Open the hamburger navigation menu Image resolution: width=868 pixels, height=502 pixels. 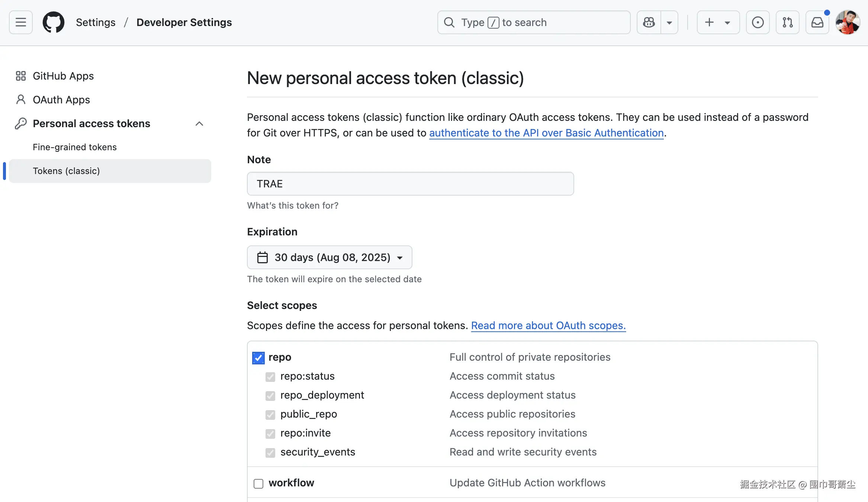click(21, 22)
